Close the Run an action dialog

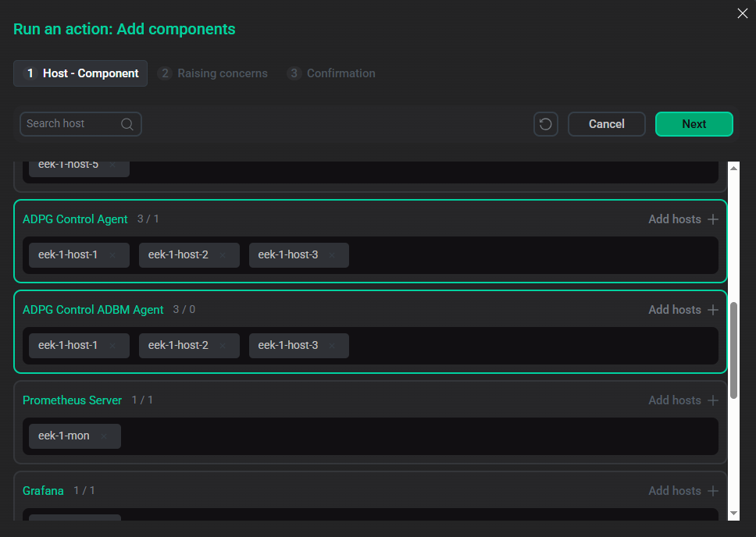tap(742, 13)
